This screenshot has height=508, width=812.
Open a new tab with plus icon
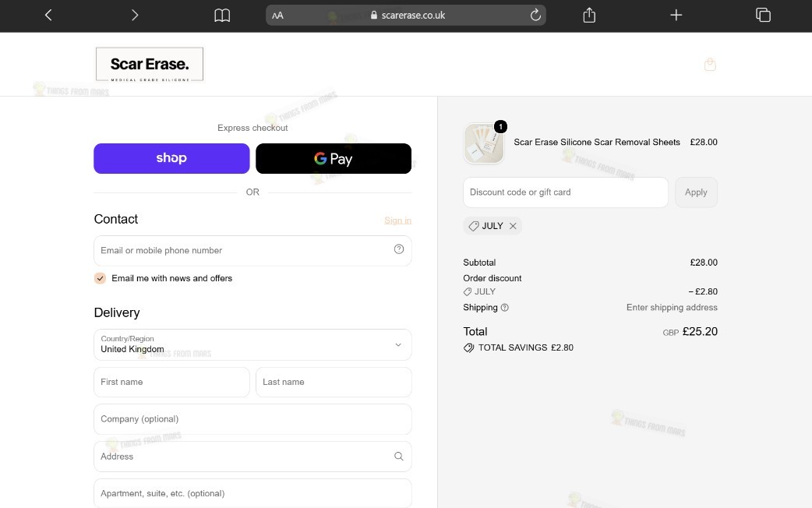(x=676, y=15)
